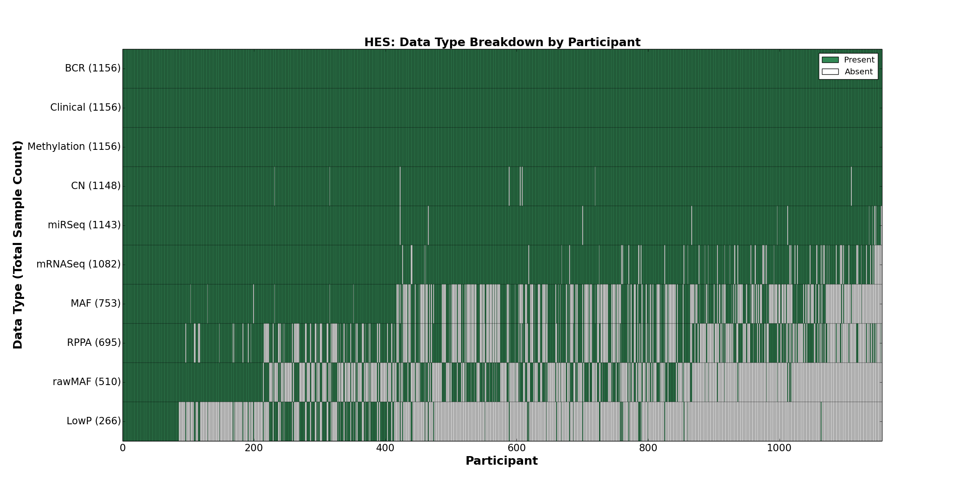
Task: Click the Data Type y-axis title
Action: click(x=18, y=245)
